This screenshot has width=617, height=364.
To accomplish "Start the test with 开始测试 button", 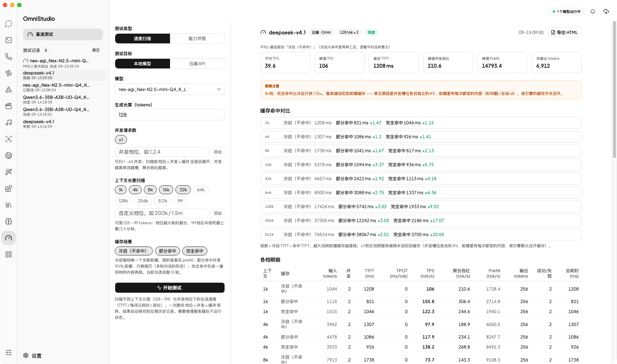I will 170,288.
